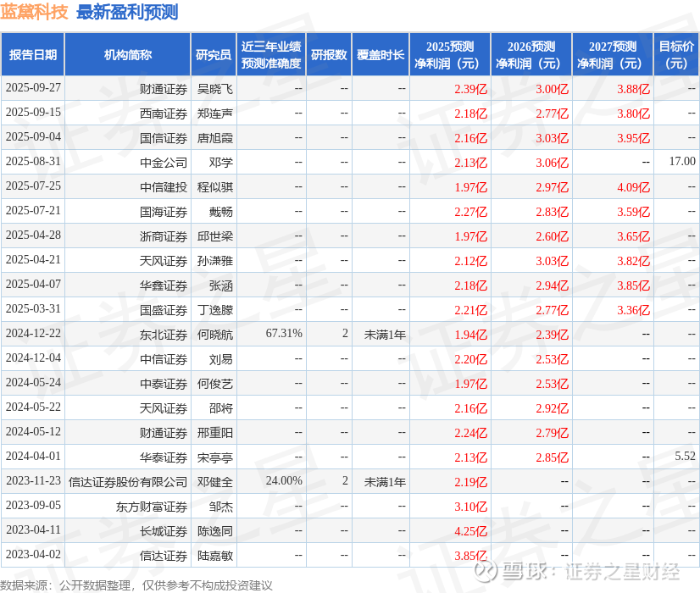Select analyst 邵将
This screenshot has height=593, width=700.
coord(221,408)
